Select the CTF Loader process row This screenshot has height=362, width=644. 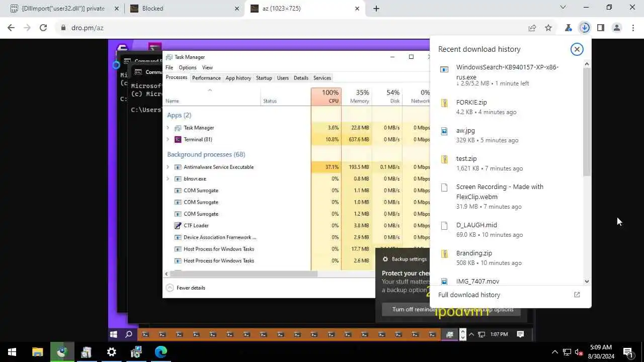coord(297,226)
